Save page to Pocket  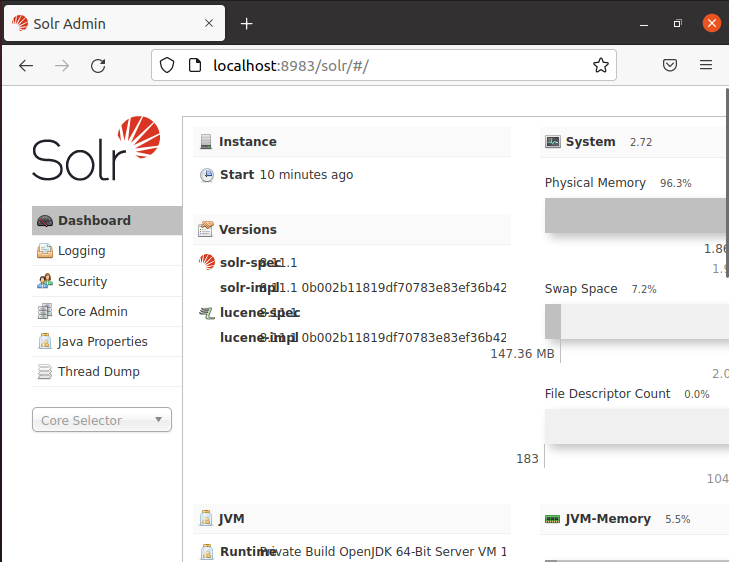[670, 65]
